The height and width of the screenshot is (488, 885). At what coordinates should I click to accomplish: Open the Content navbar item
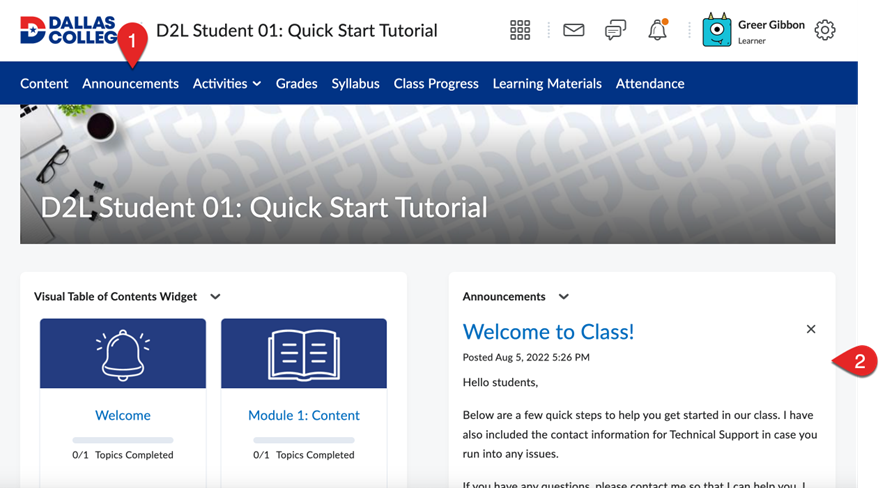[x=44, y=83]
